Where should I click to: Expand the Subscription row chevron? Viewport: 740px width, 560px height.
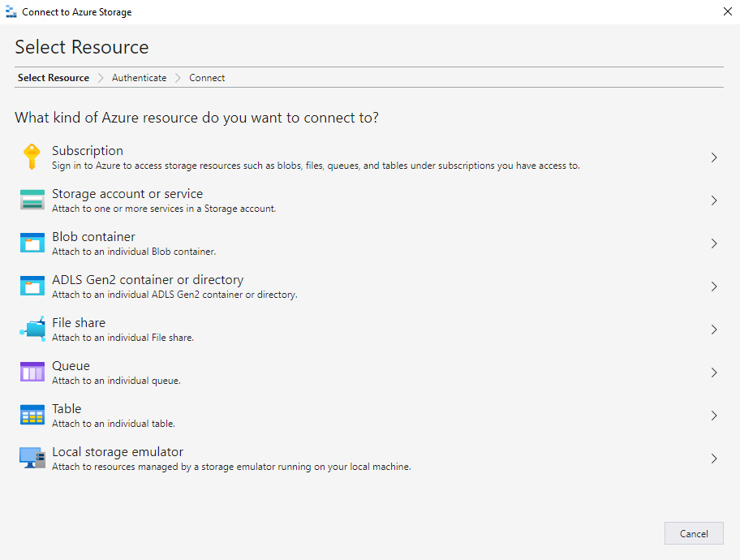tap(714, 157)
